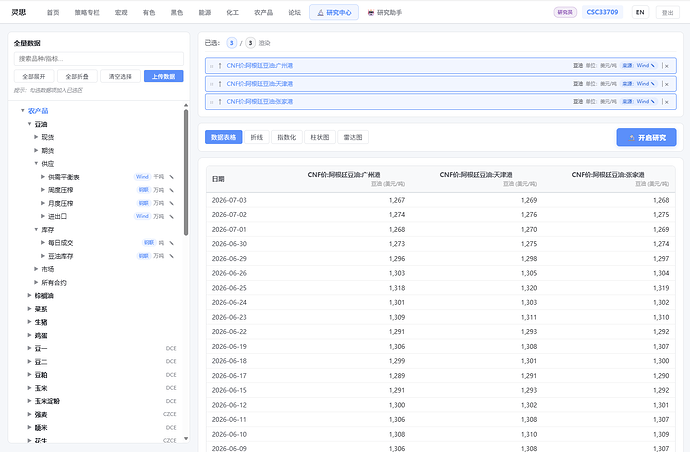
Task: Click the tree panel scroll-up arrow
Action: point(186,105)
